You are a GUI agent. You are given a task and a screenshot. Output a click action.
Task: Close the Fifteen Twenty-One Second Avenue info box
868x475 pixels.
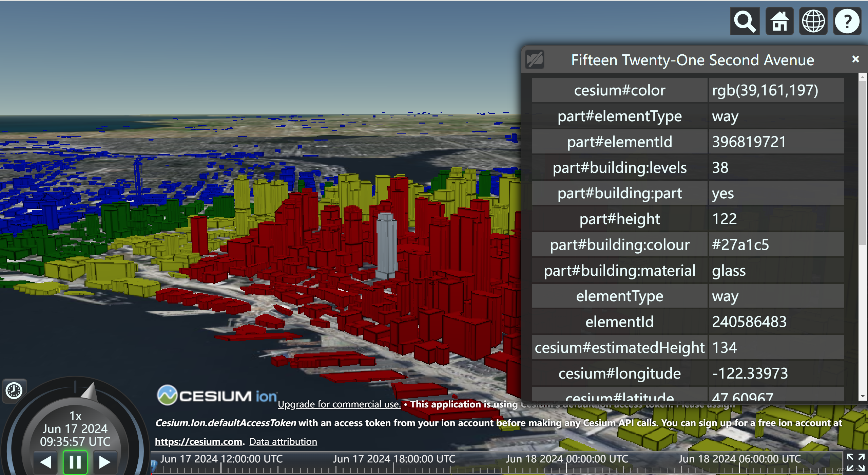pyautogui.click(x=855, y=59)
